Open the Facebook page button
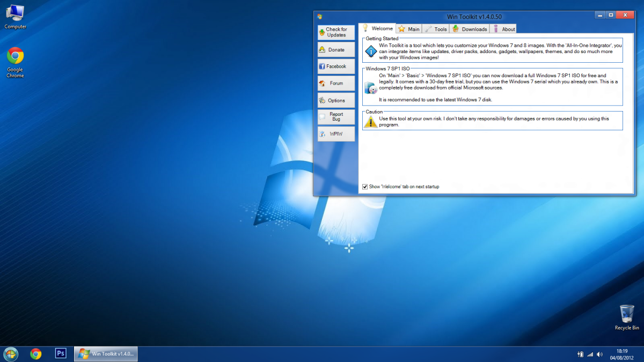Image resolution: width=644 pixels, height=362 pixels. click(x=336, y=67)
